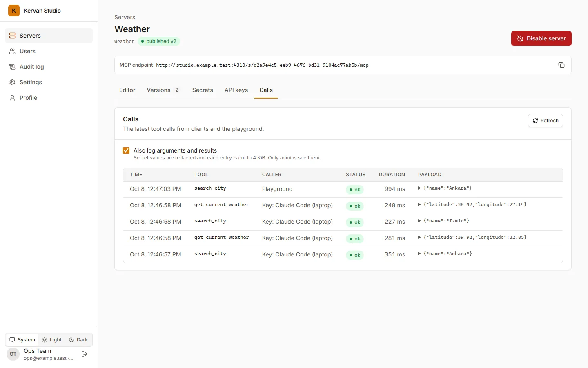Click the 351 ms duration value

pos(395,254)
